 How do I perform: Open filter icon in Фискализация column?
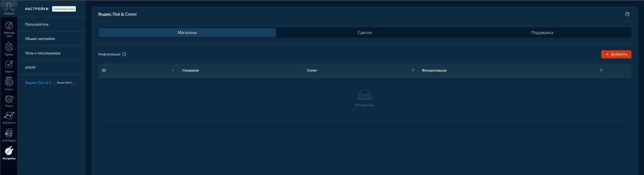pyautogui.click(x=601, y=70)
